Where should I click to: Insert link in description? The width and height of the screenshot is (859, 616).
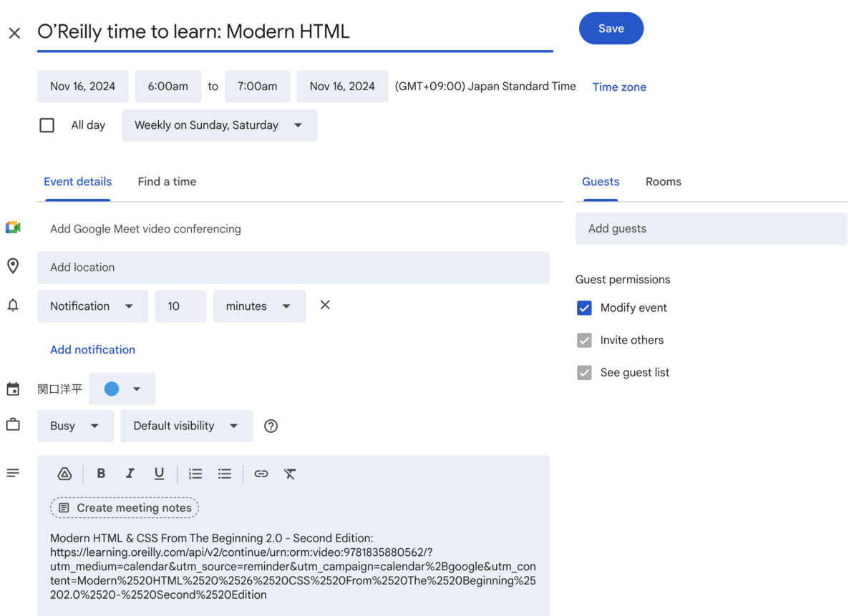pyautogui.click(x=261, y=474)
